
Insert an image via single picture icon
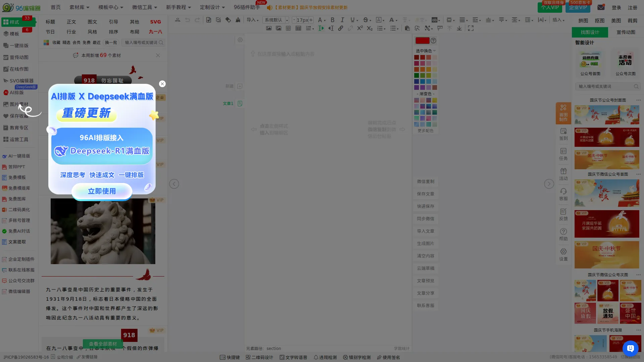click(x=269, y=28)
